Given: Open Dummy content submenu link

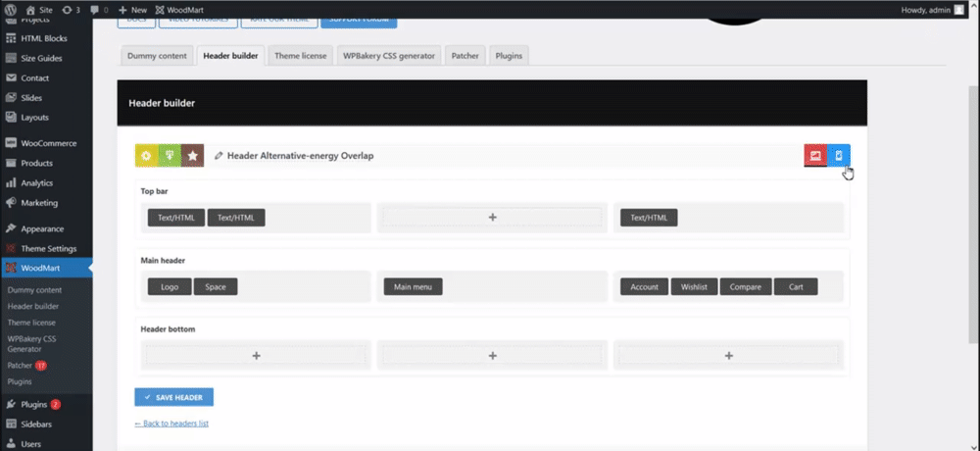Looking at the screenshot, I should (34, 290).
